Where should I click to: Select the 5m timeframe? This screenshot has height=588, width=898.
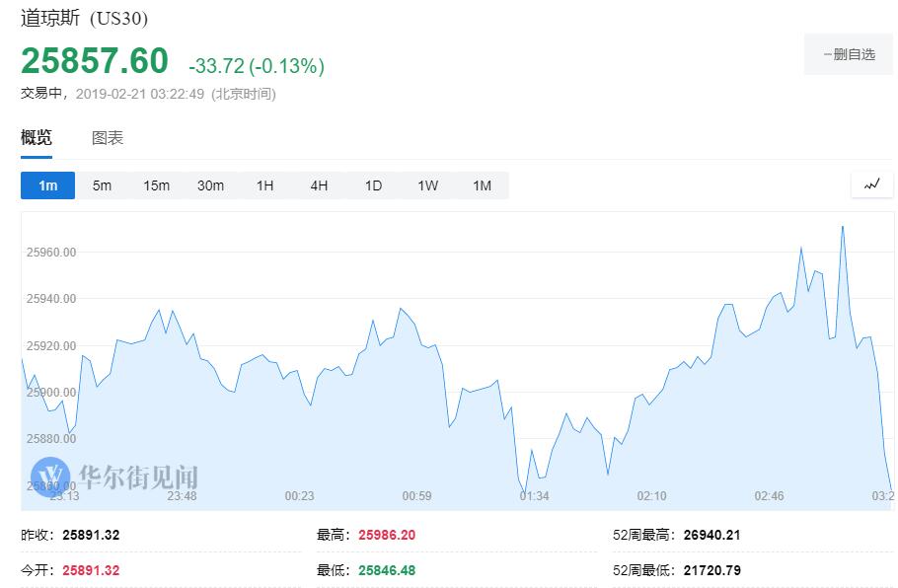(102, 185)
